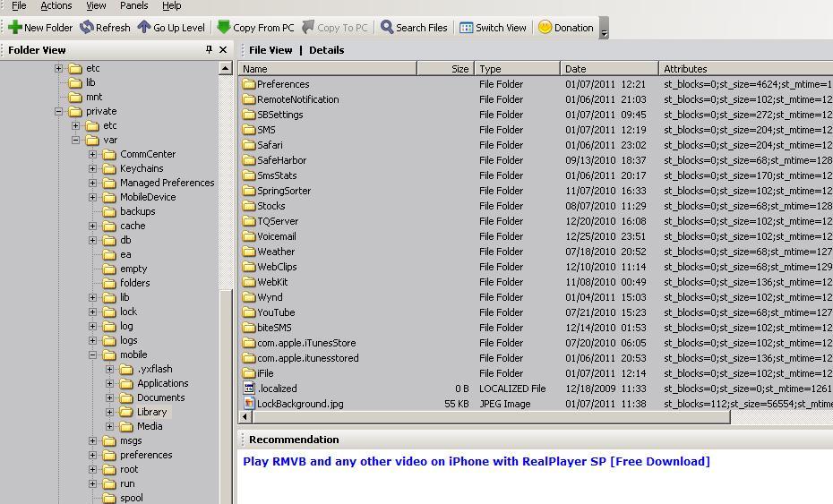This screenshot has width=833, height=504.
Task: Collapse the mobile folder tree node
Action: [92, 355]
